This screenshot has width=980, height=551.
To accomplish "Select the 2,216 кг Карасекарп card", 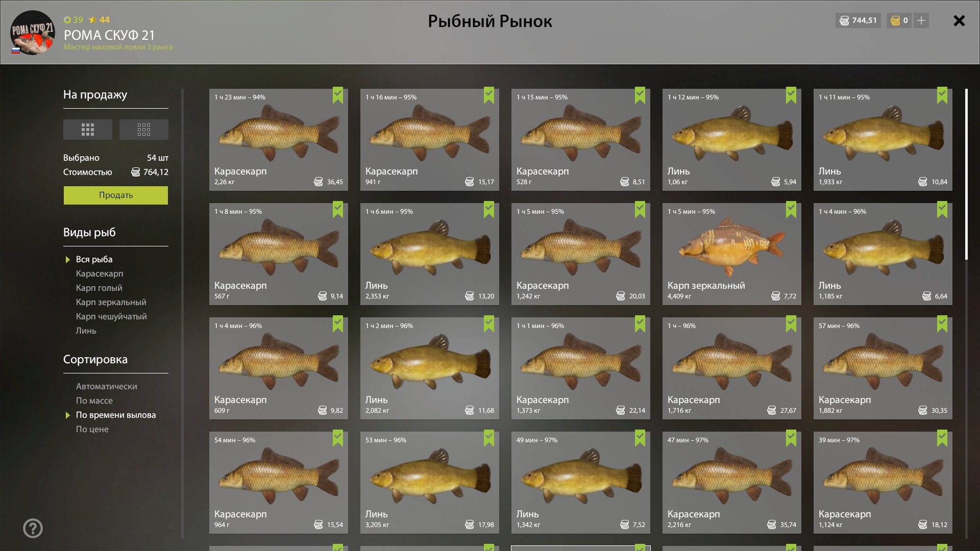I will [x=732, y=483].
